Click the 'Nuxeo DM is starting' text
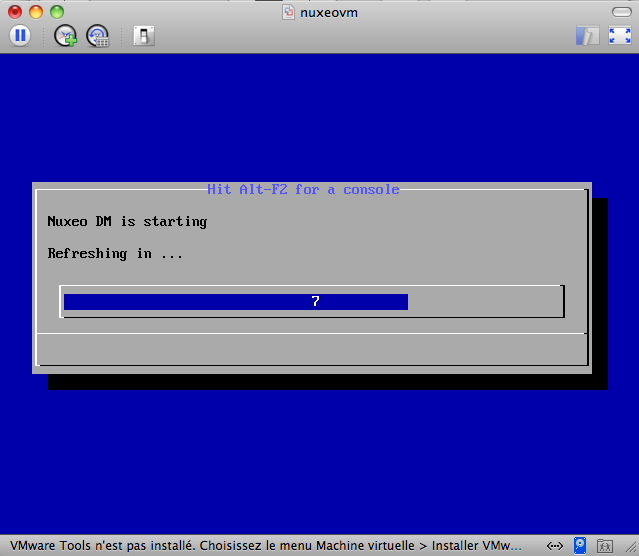 coord(127,222)
